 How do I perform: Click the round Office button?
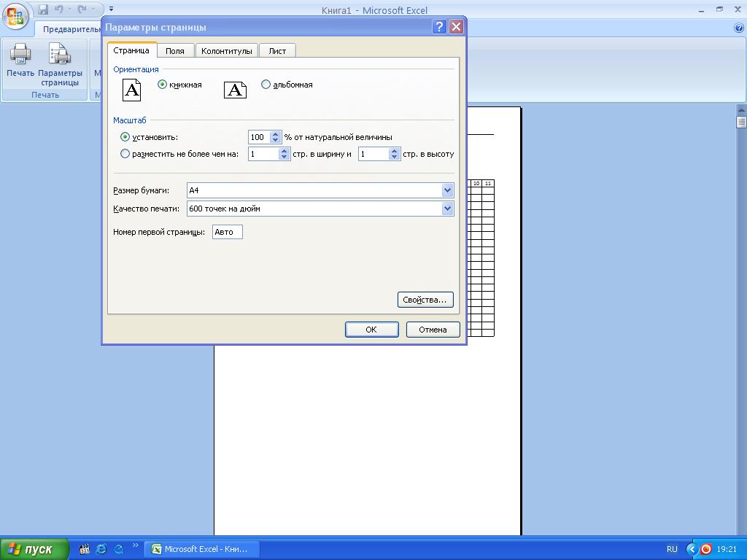pyautogui.click(x=15, y=15)
